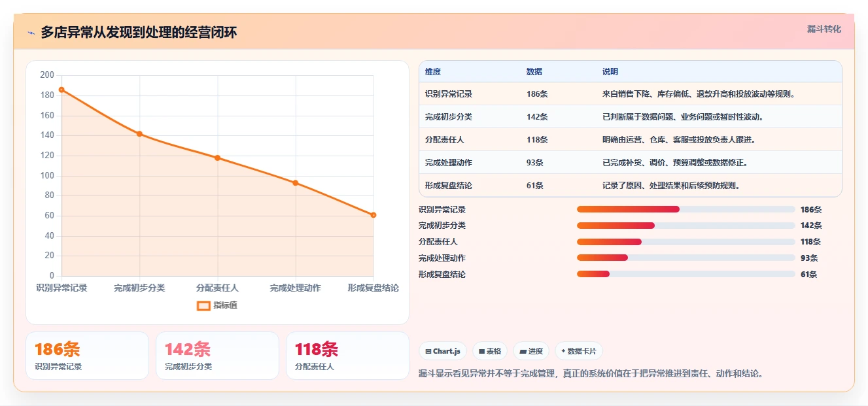Click the chart data point above 分配责任人
This screenshot has width=868, height=406.
click(217, 158)
